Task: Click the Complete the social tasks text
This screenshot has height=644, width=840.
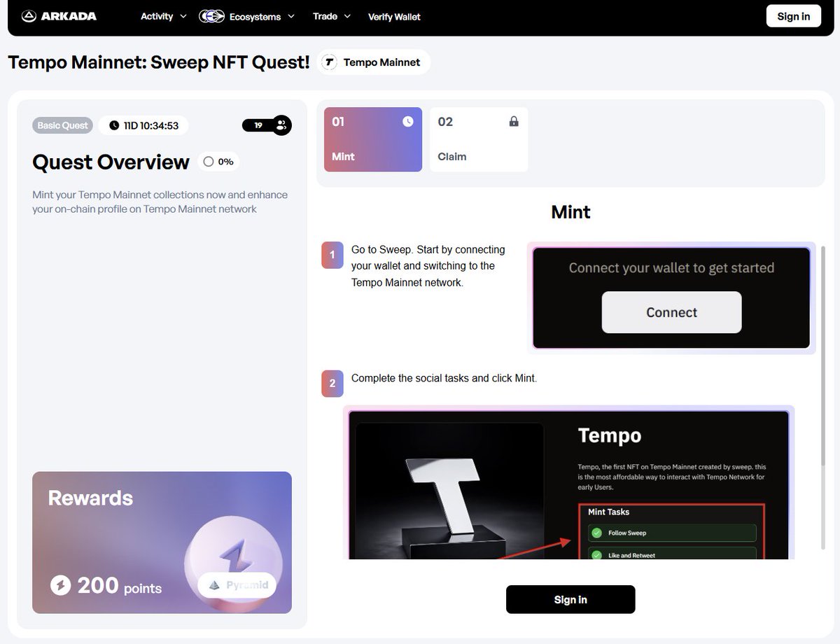Action: 444,378
